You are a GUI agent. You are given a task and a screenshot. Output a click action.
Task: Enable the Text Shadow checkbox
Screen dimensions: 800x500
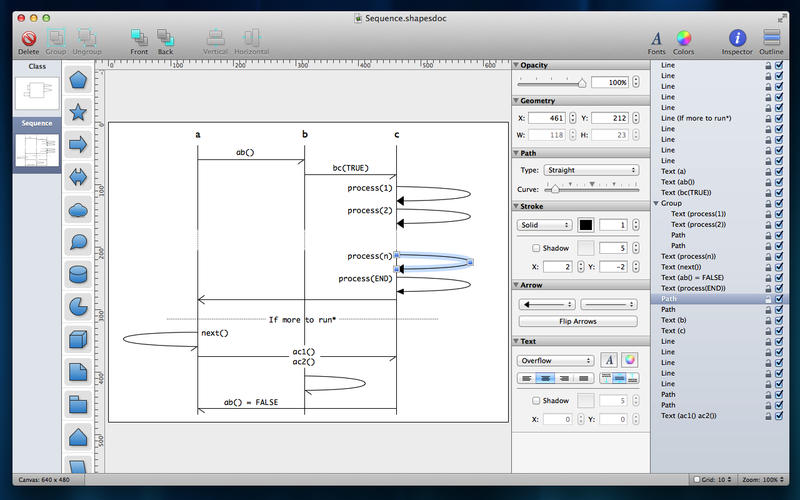click(536, 401)
